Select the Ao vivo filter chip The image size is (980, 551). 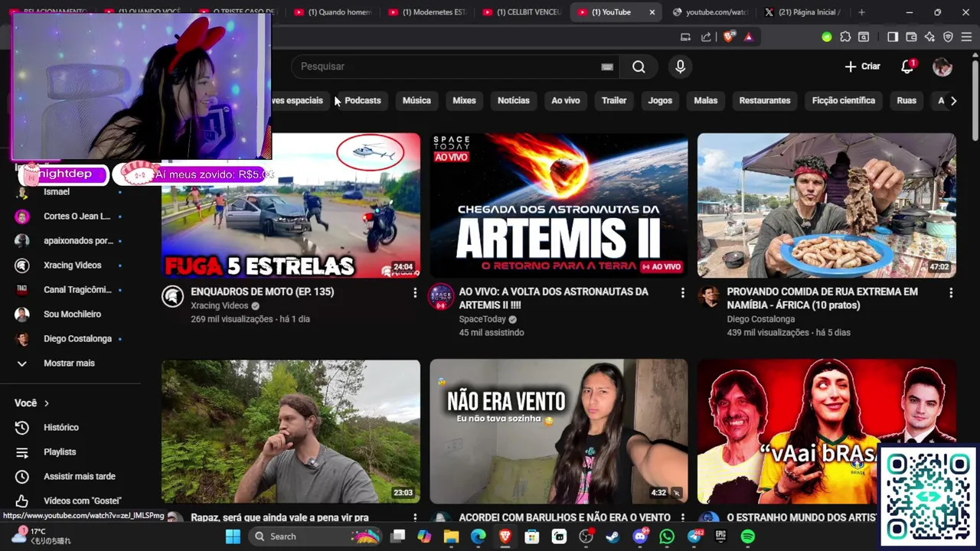pyautogui.click(x=566, y=100)
